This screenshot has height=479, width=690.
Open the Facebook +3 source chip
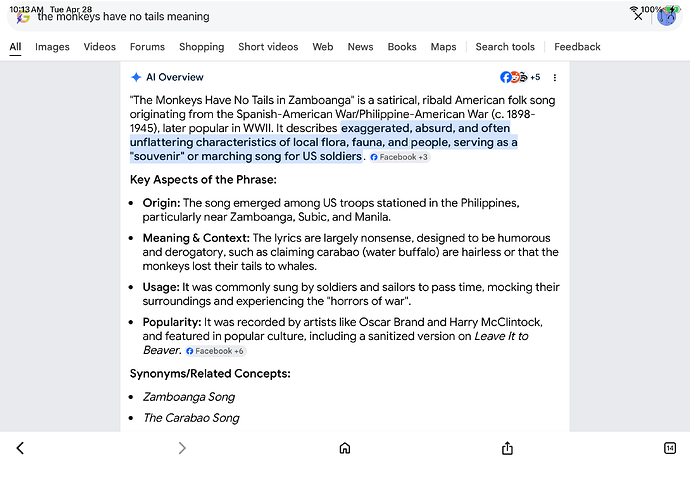[x=399, y=157]
